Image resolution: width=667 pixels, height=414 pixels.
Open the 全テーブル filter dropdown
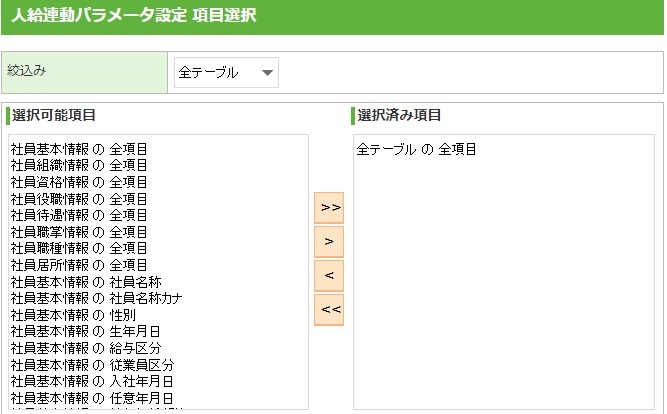(226, 72)
